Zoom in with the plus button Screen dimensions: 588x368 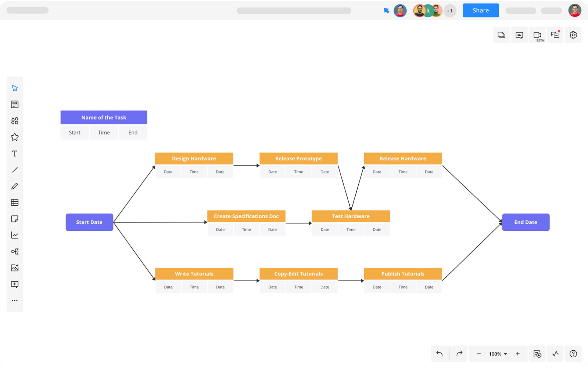pos(518,354)
